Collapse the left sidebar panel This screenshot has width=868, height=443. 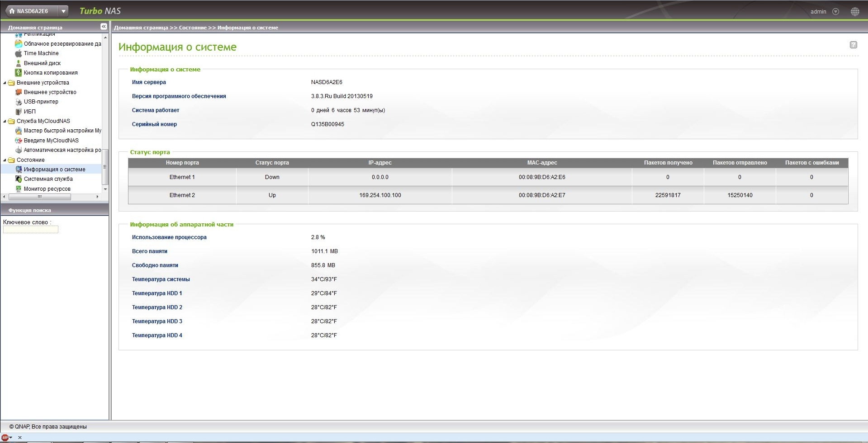point(104,27)
